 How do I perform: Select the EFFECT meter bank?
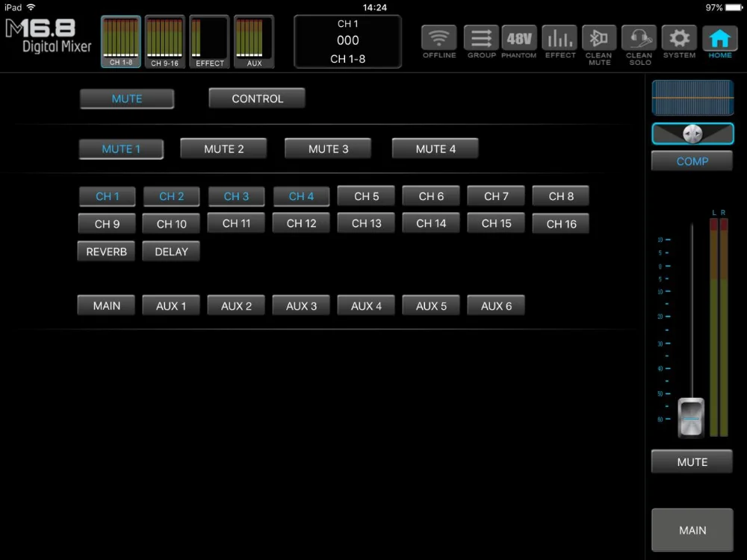(210, 41)
